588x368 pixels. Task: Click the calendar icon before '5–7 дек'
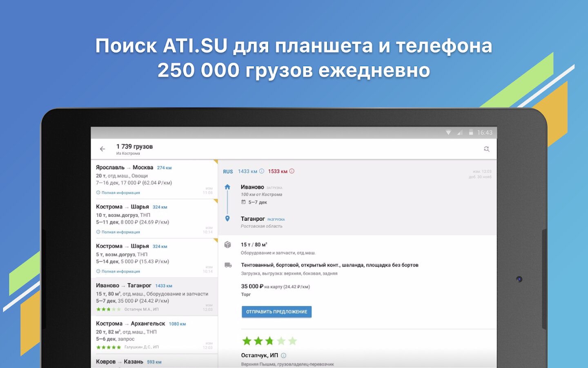(x=243, y=202)
